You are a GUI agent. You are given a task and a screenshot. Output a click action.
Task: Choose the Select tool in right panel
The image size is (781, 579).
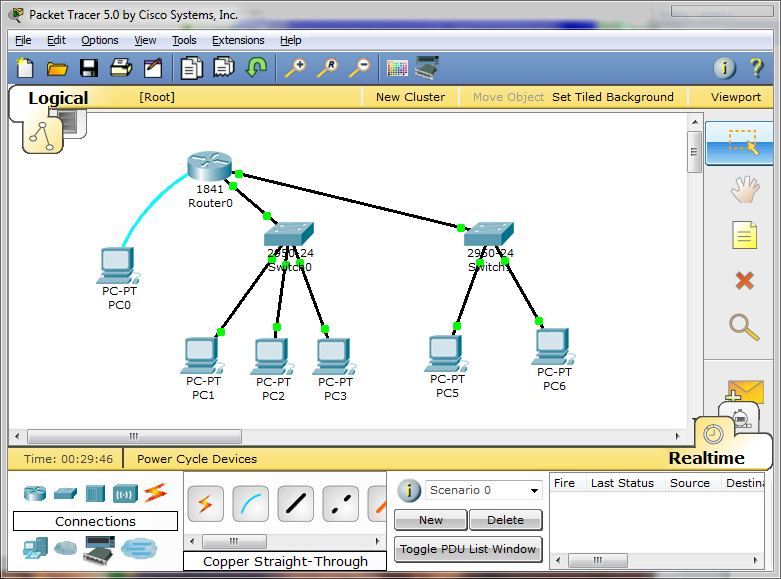[740, 143]
